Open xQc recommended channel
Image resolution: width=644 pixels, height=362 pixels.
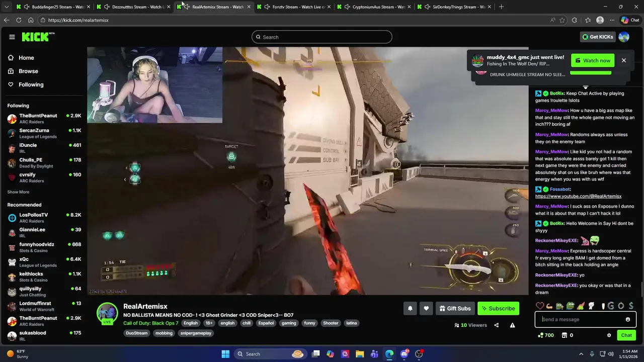[x=44, y=262]
